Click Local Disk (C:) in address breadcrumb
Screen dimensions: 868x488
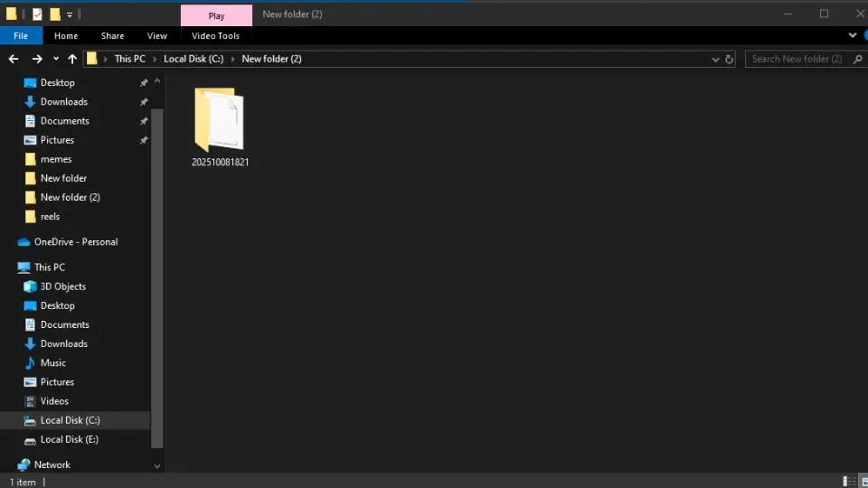point(193,59)
